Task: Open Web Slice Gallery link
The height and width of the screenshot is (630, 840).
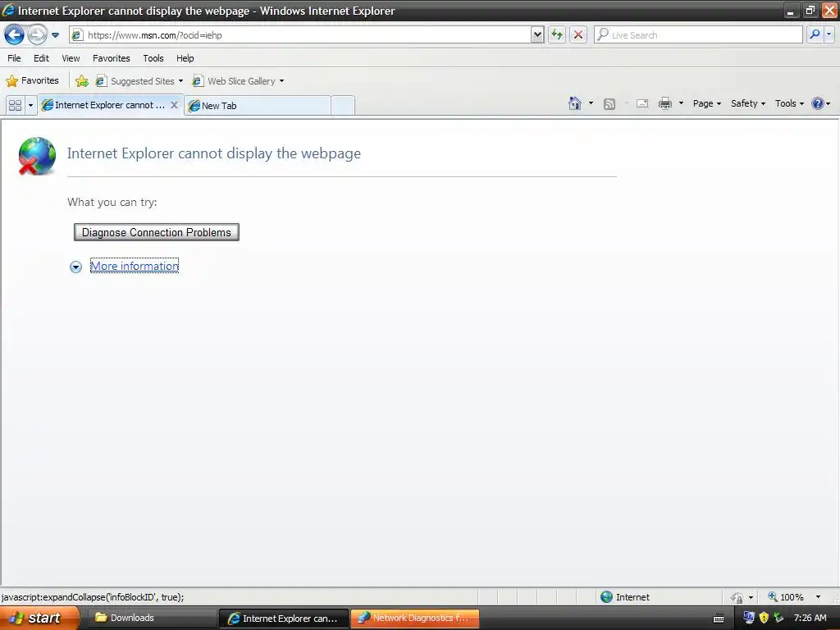Action: (234, 81)
